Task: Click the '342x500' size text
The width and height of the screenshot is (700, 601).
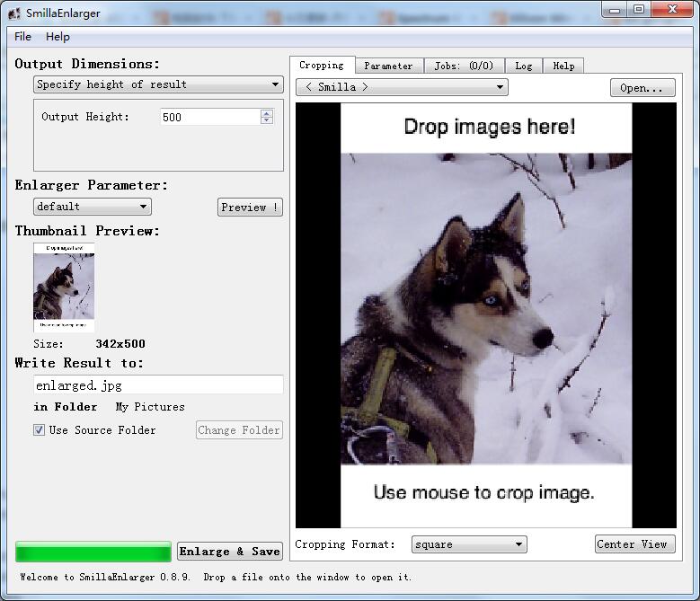Action: click(x=120, y=344)
